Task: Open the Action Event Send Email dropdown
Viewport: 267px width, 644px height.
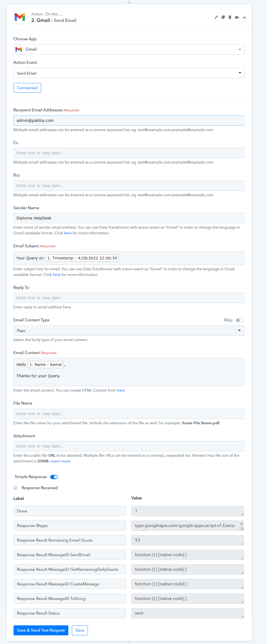Action: coord(129,73)
